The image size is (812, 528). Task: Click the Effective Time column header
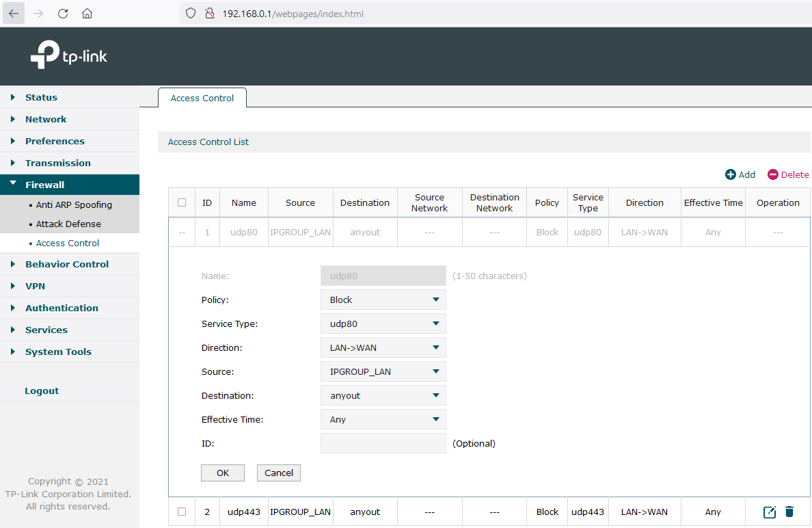tap(713, 202)
